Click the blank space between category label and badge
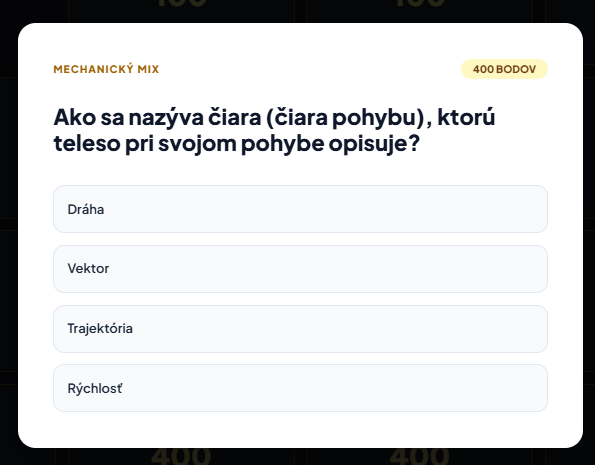The width and height of the screenshot is (595, 465). pos(310,69)
